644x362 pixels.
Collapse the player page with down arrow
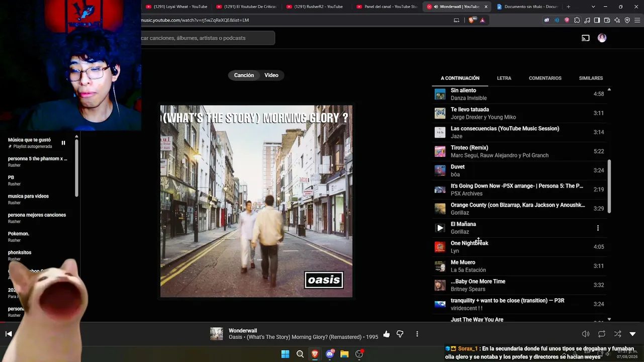(x=632, y=334)
